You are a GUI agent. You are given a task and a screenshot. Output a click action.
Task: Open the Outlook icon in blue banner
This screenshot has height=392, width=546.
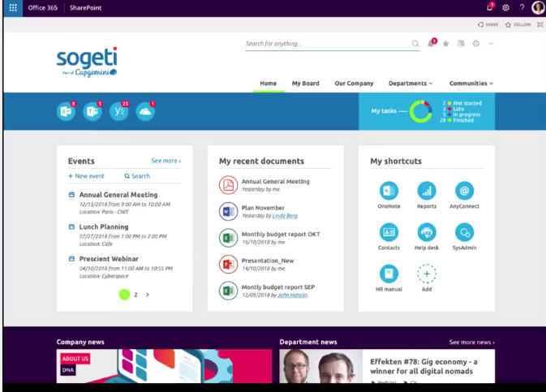[66, 112]
